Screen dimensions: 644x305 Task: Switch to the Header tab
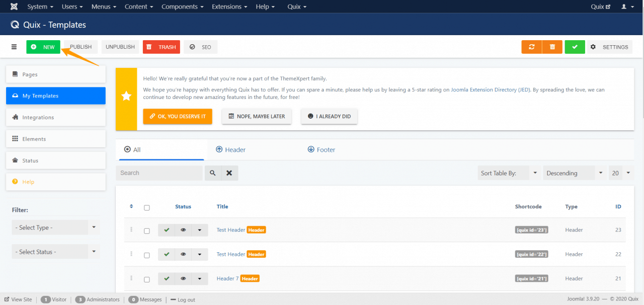[230, 150]
